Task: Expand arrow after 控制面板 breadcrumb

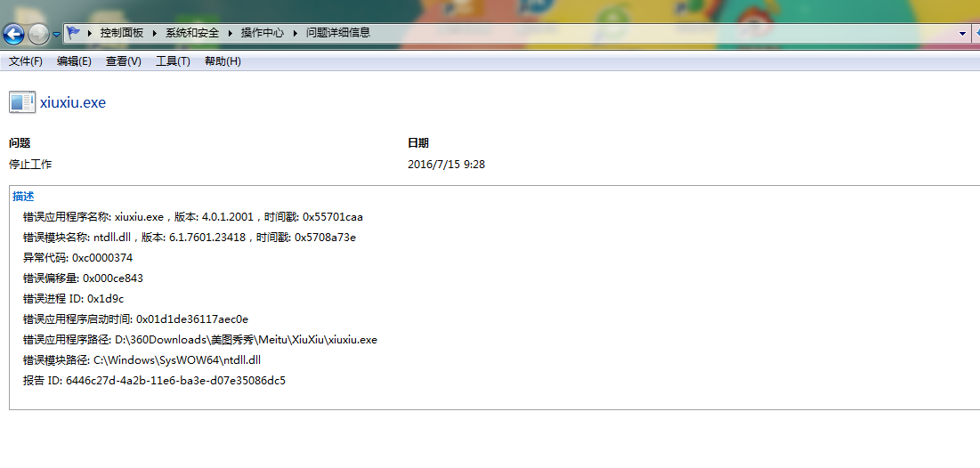Action: 154,33
